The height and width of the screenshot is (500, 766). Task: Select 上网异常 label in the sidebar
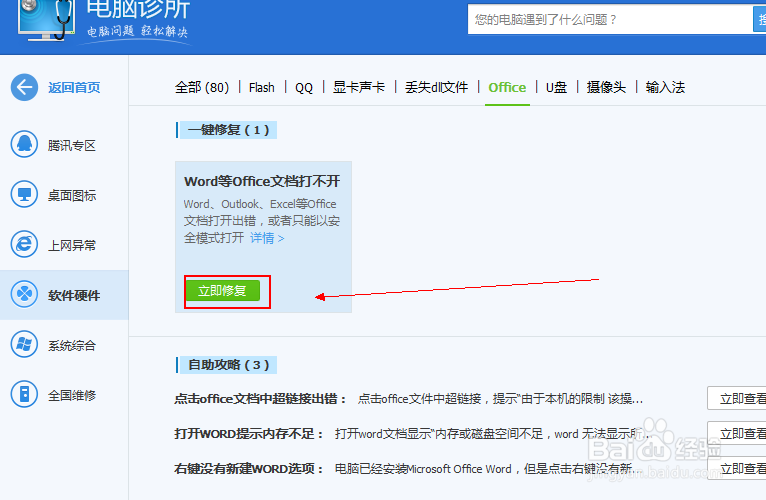click(72, 245)
